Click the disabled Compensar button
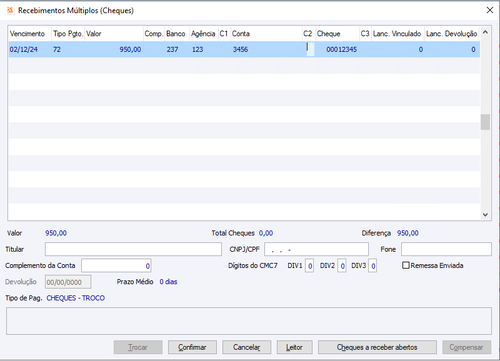This screenshot has width=500, height=361. tap(467, 347)
